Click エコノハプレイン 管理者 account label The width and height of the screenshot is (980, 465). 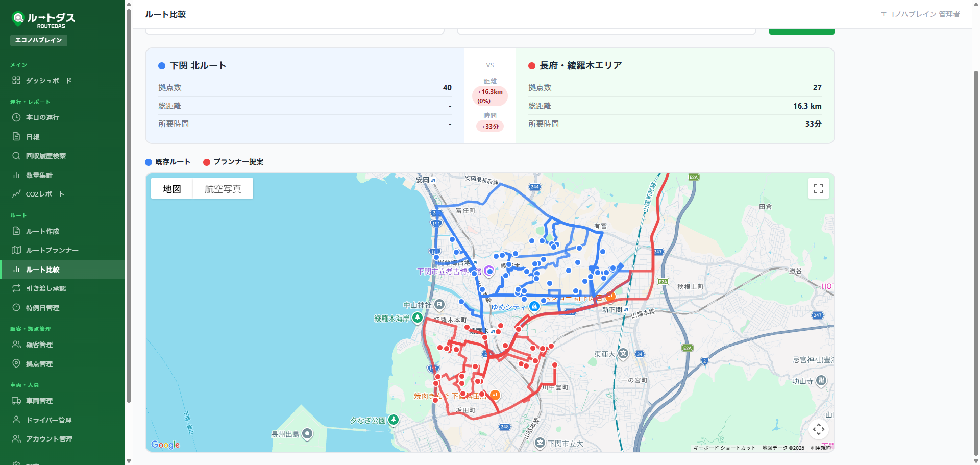point(920,14)
